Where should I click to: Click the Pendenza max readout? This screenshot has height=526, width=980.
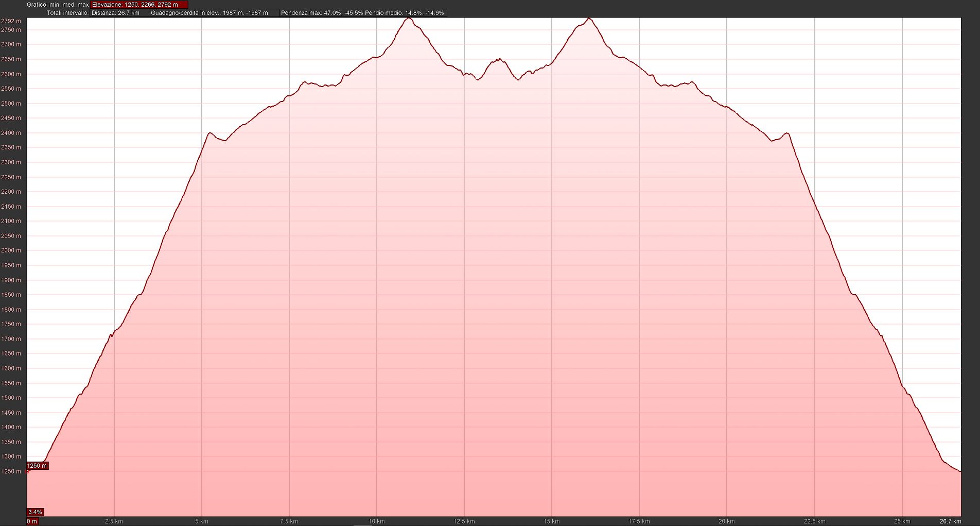321,13
